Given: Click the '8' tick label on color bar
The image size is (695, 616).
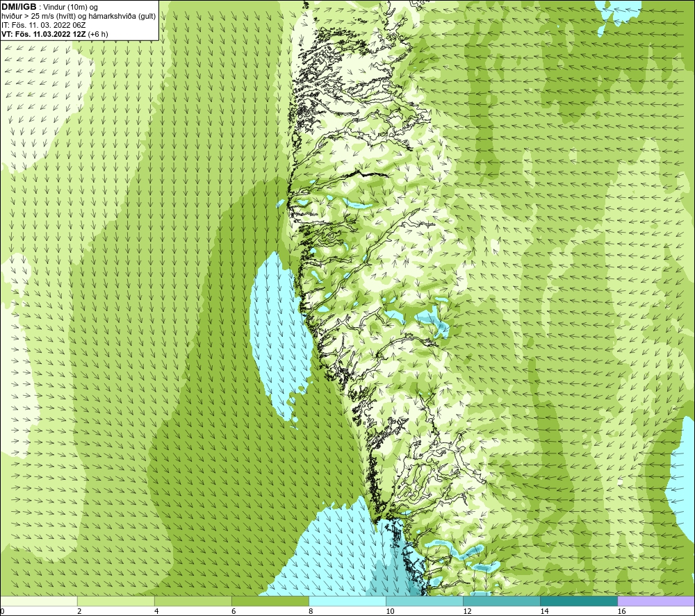Looking at the screenshot, I should (x=311, y=612).
